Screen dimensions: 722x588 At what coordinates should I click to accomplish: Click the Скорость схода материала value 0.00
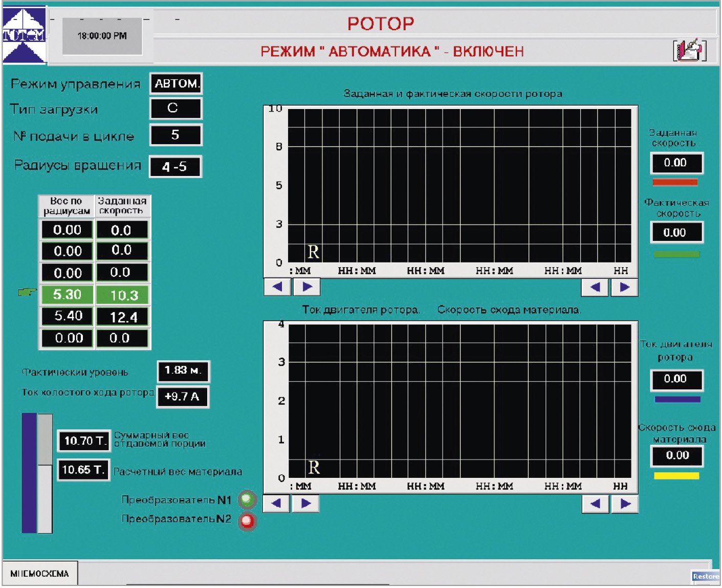point(677,455)
